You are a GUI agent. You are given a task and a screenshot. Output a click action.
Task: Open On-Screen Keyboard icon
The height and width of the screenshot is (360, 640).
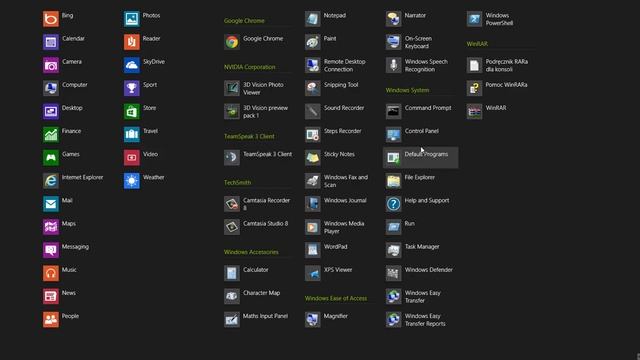point(393,42)
